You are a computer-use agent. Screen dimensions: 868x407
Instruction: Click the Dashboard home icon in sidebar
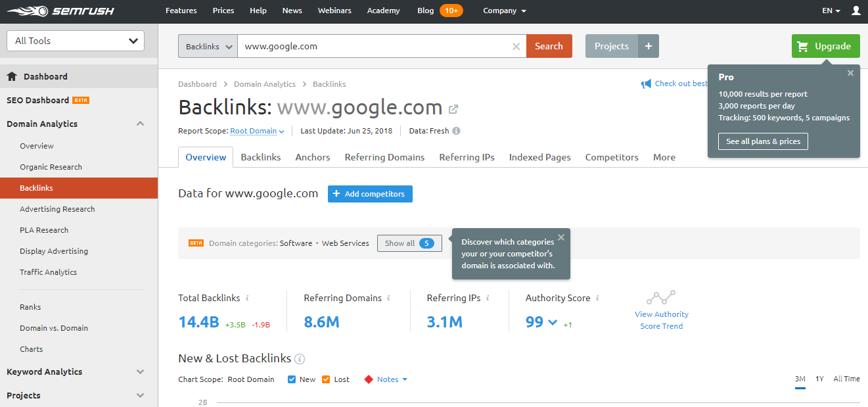pyautogui.click(x=11, y=76)
